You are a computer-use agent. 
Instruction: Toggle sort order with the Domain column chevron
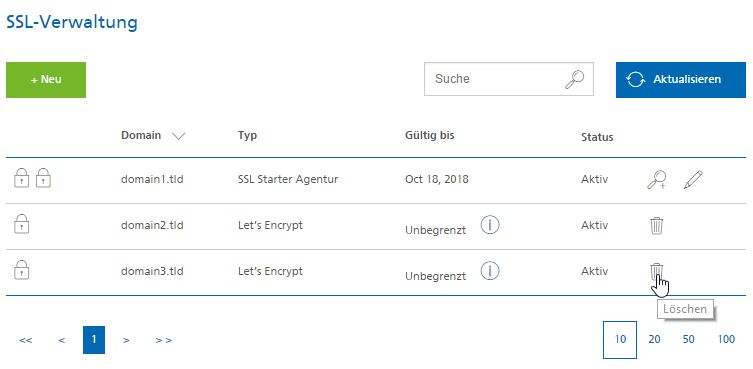coord(178,136)
